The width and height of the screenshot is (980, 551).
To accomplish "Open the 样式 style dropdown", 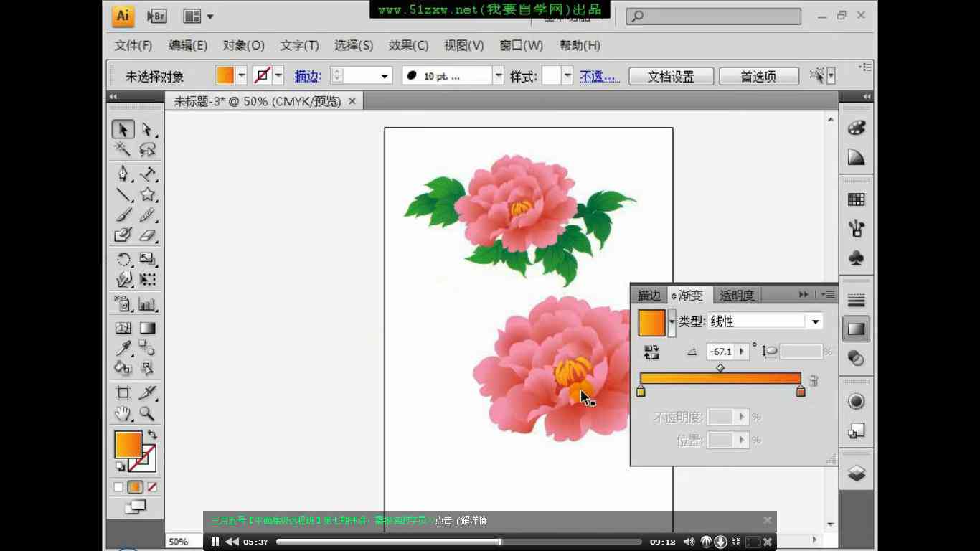I will [567, 75].
